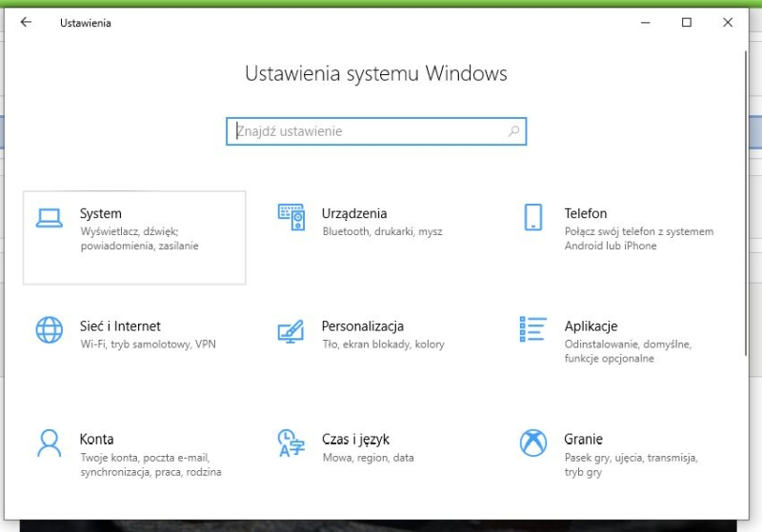Click 'Tło, ekran blokady, kolory' description
Viewport: 762px width, 532px height.
click(384, 345)
